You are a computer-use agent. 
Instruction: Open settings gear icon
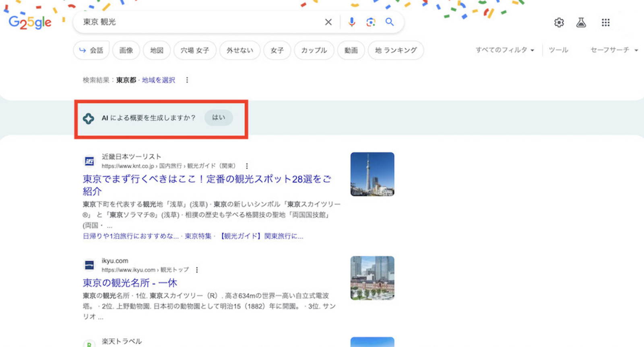pos(559,23)
